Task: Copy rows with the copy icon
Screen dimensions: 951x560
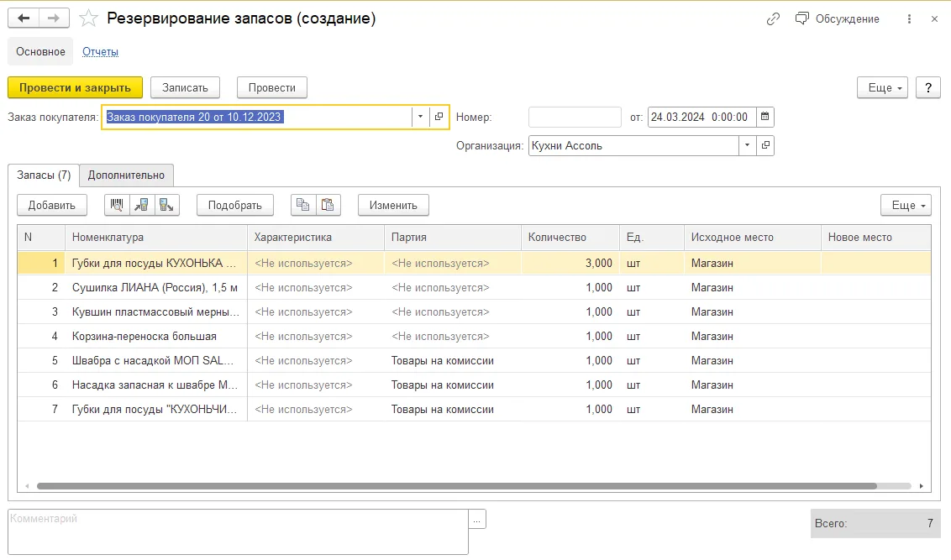Action: point(302,205)
